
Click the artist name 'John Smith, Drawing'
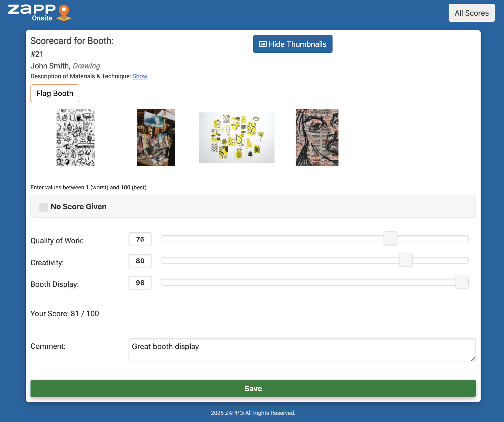[x=65, y=66]
